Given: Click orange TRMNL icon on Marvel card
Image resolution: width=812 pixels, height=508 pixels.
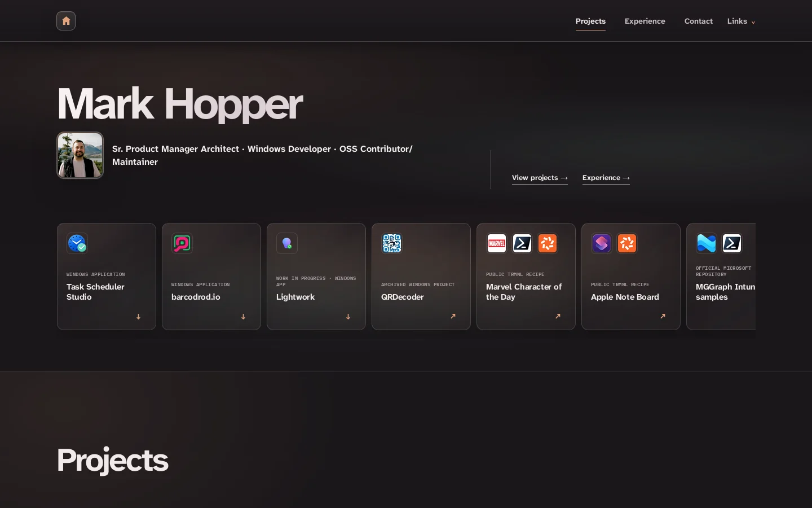Looking at the screenshot, I should click(548, 243).
